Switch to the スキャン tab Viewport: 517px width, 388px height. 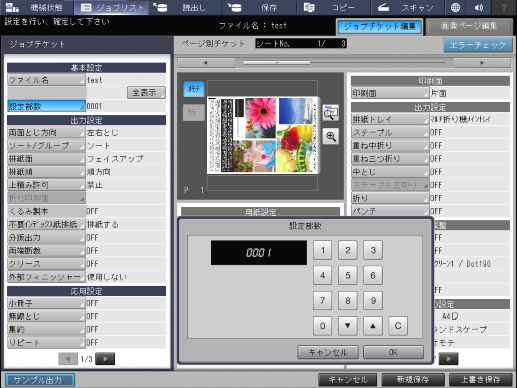408,7
